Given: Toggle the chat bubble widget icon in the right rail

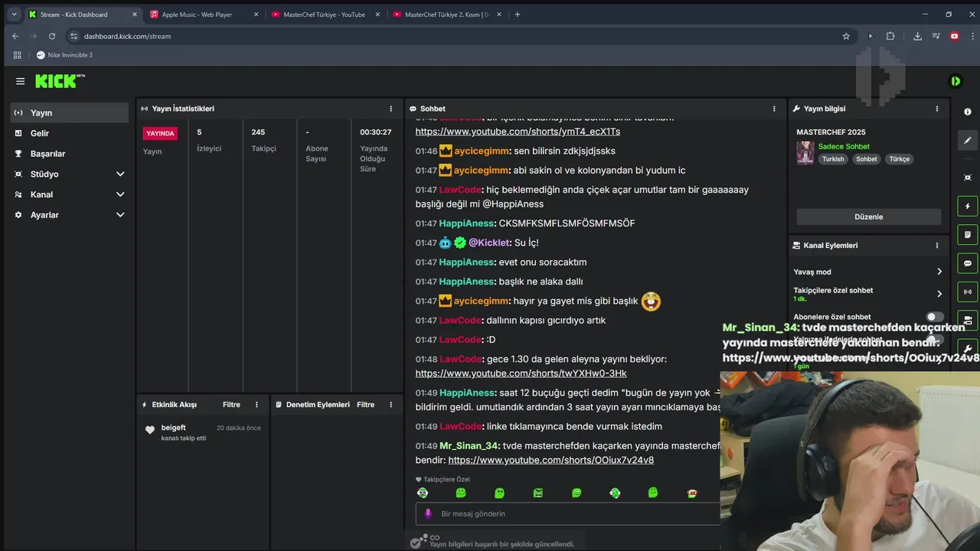Looking at the screenshot, I should pos(968,263).
